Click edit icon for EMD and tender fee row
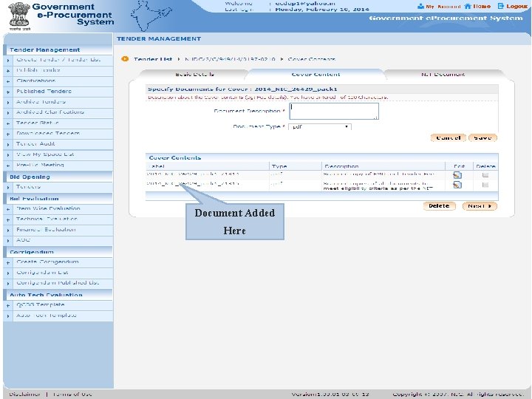This screenshot has width=532, height=399. 457,175
